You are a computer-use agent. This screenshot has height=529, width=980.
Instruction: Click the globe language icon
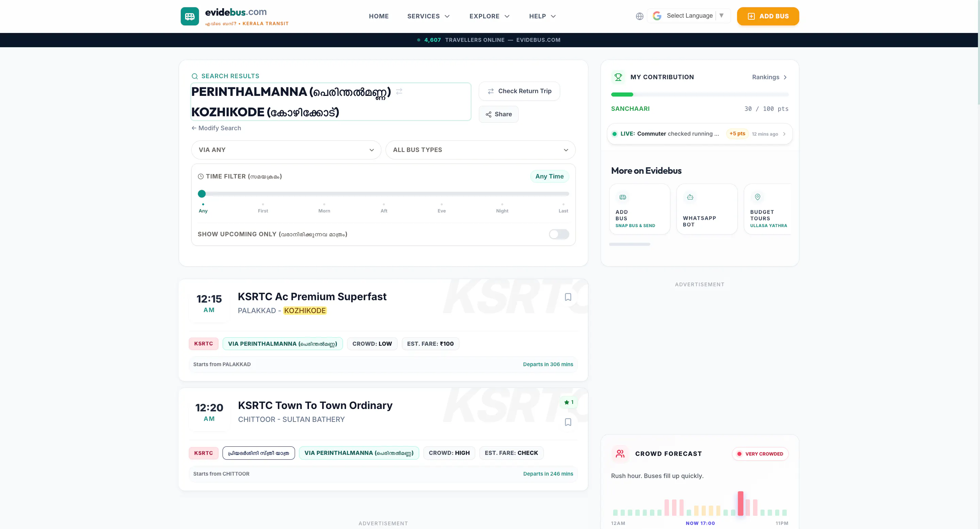click(639, 16)
